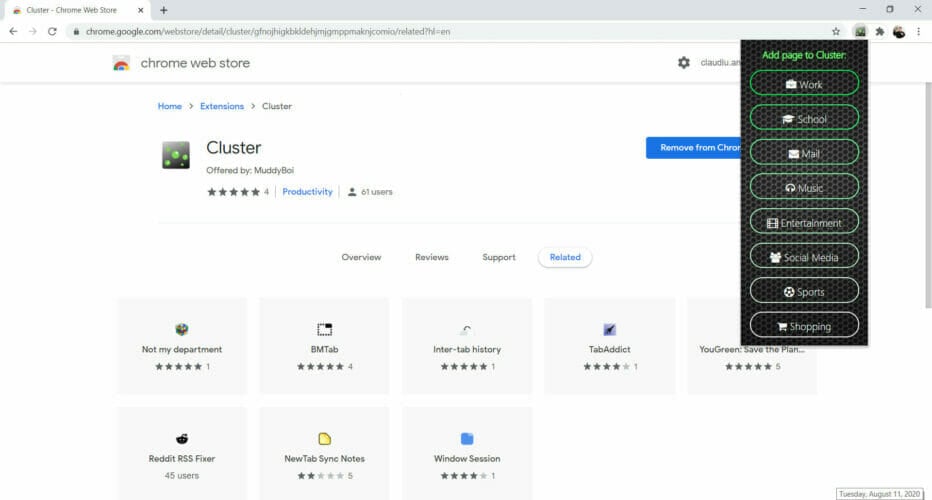Viewport: 932px width, 500px height.
Task: Open the Reddit RSS Fixer card
Action: (182, 454)
